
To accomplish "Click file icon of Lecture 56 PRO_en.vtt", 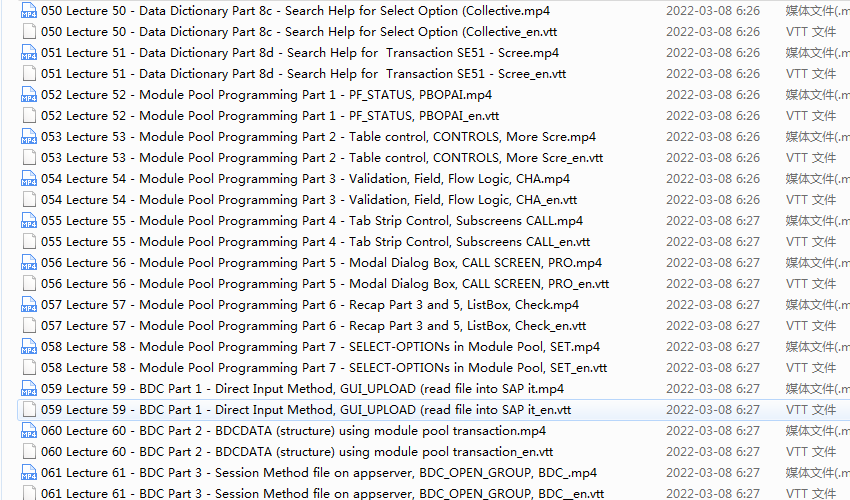I will 29,284.
